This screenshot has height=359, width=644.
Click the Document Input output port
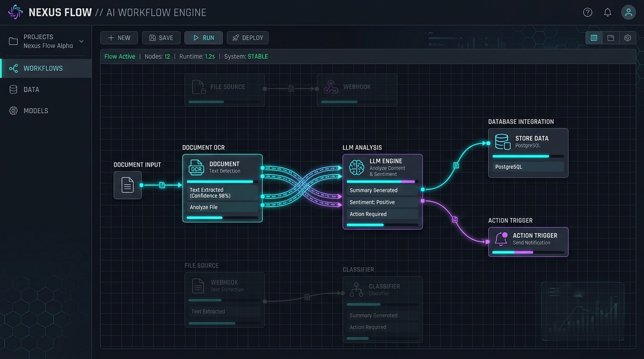[x=141, y=185]
